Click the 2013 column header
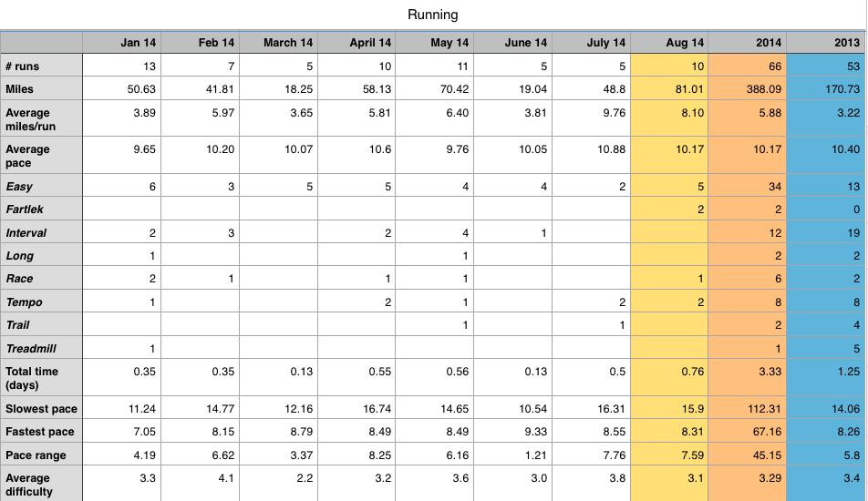 pyautogui.click(x=825, y=43)
